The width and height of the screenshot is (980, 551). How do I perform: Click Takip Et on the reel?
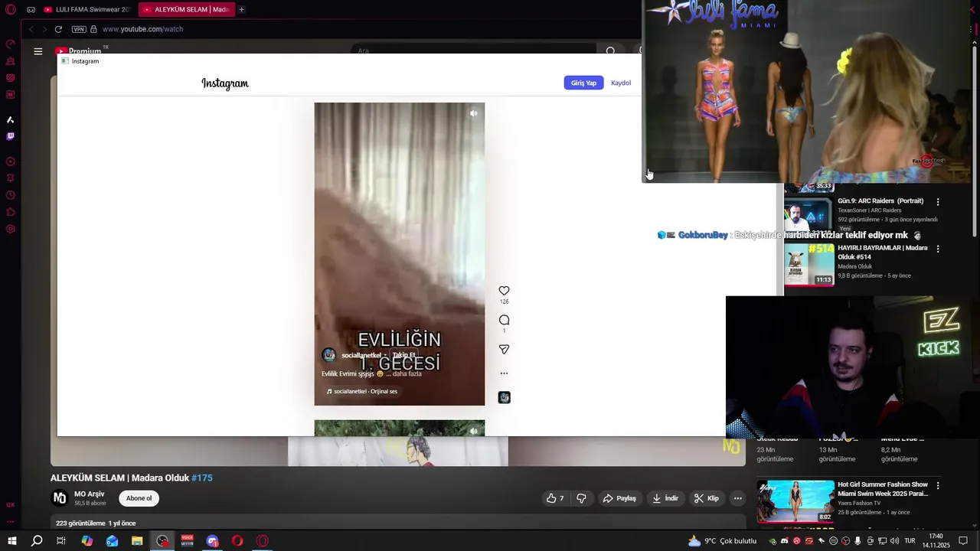pyautogui.click(x=403, y=355)
